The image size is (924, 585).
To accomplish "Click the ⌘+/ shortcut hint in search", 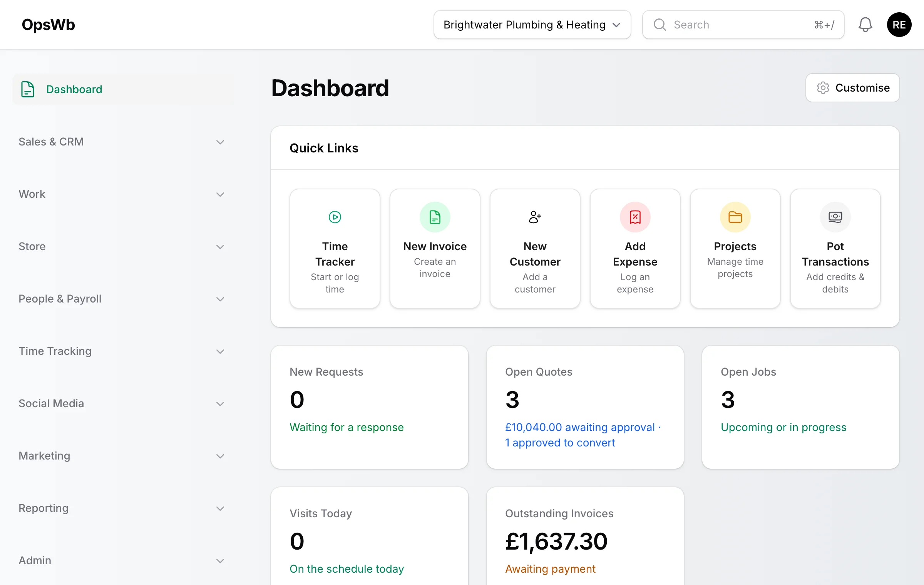I will 824,25.
